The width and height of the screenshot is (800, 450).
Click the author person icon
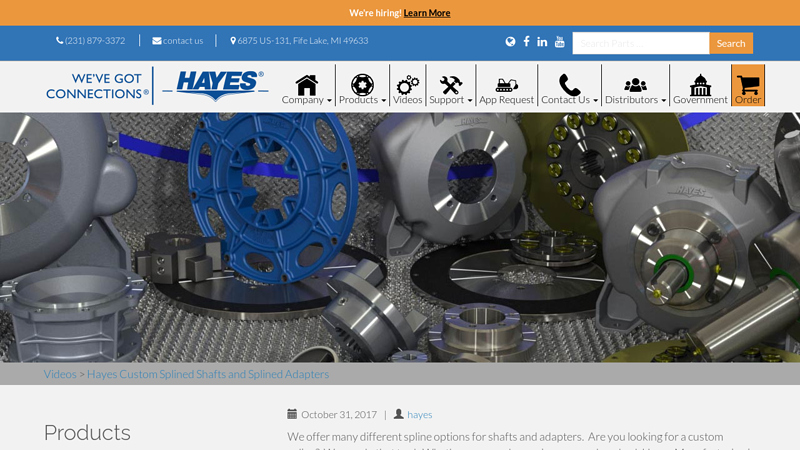[398, 414]
